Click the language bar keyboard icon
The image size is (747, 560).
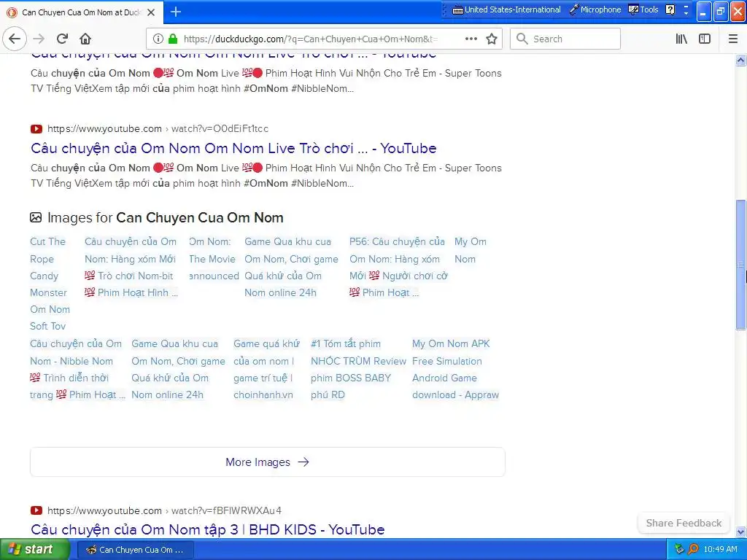[458, 9]
